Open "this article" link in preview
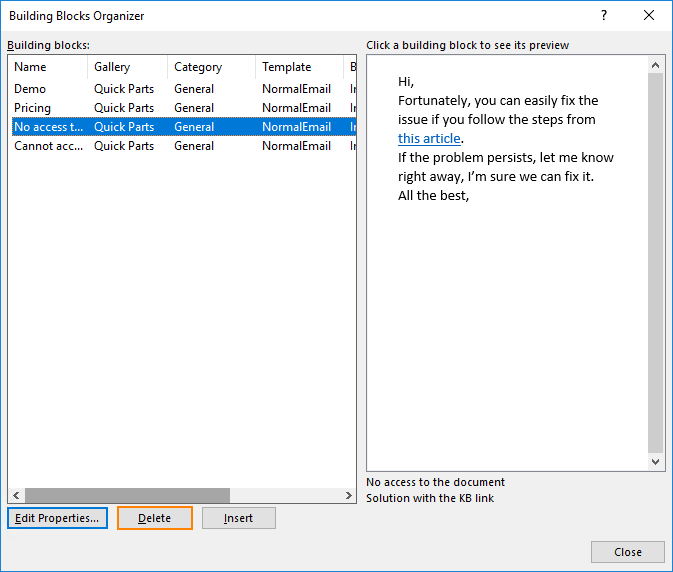The image size is (673, 572). (x=429, y=139)
